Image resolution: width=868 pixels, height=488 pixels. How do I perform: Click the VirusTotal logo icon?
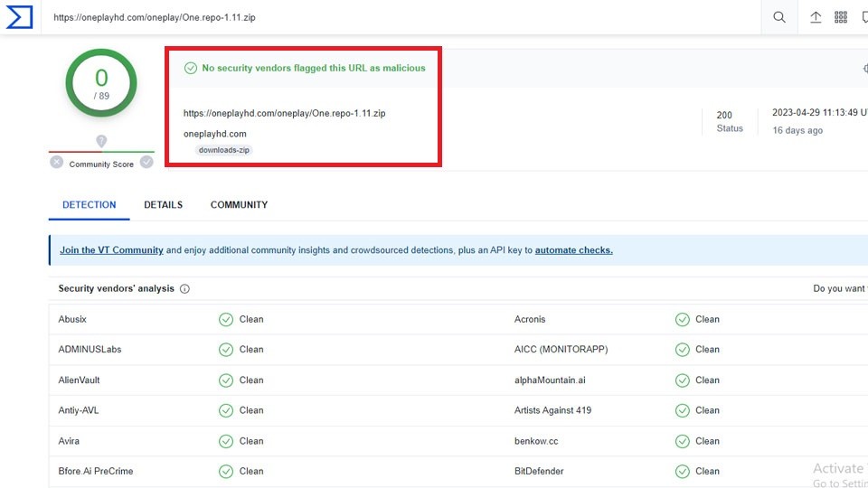point(19,17)
